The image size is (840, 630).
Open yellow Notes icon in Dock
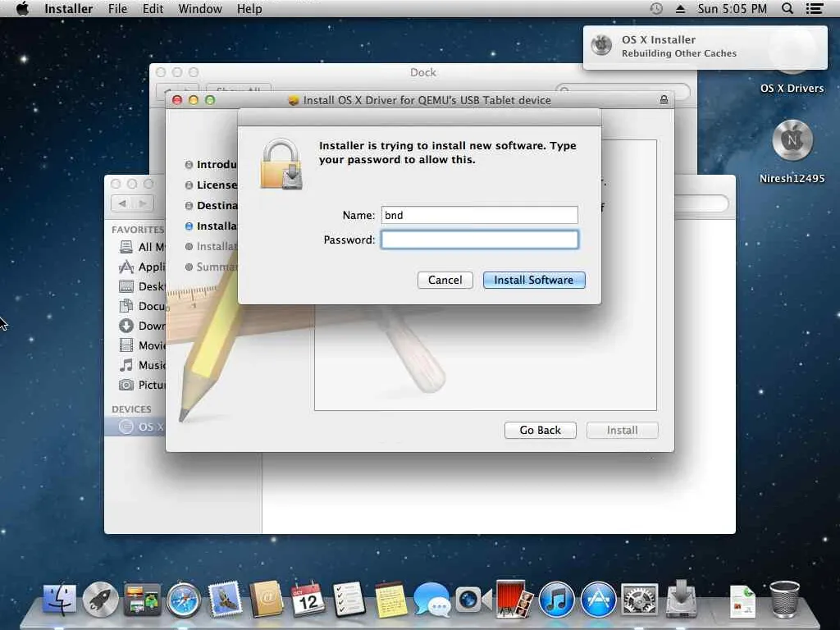390,600
